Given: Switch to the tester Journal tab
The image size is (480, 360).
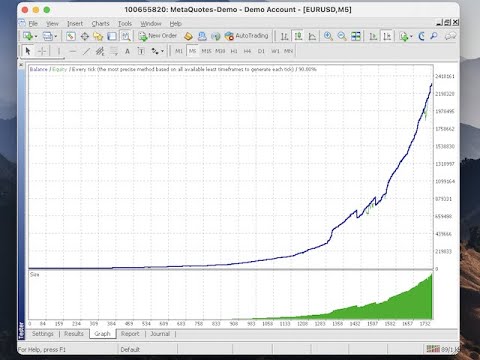Looking at the screenshot, I should tap(160, 334).
